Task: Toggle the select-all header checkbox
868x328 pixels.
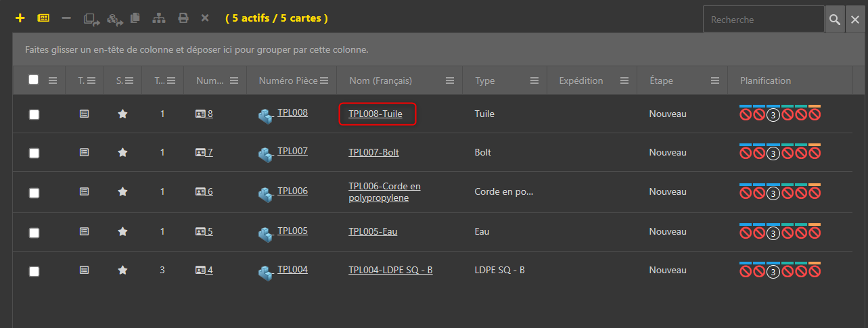Action: tap(34, 80)
